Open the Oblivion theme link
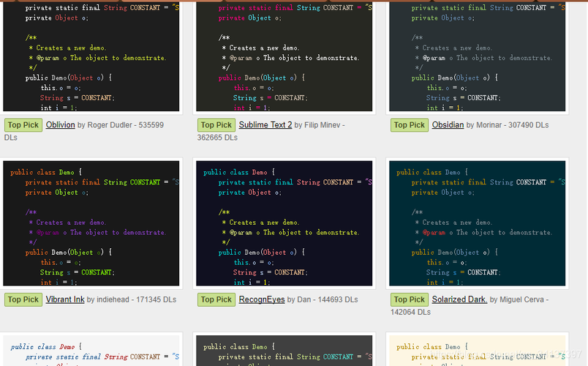 (61, 124)
